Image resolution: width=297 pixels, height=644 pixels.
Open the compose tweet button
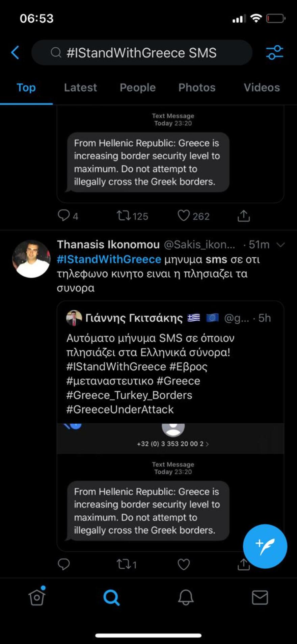tap(265, 545)
